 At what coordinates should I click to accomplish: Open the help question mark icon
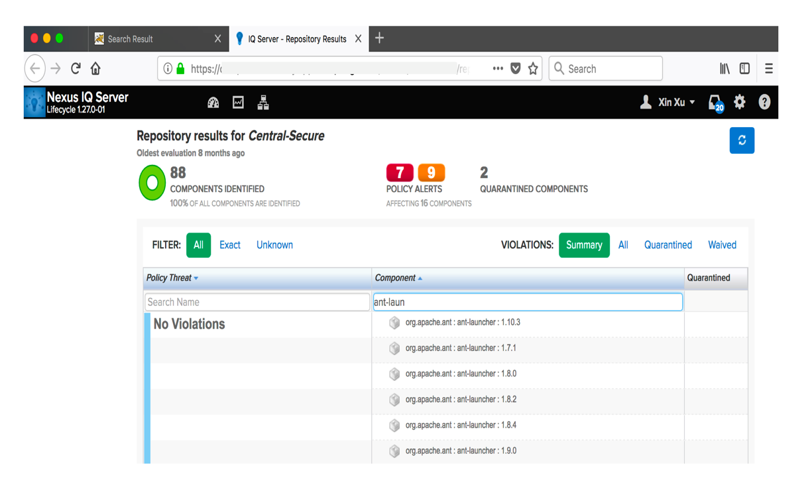tap(764, 102)
